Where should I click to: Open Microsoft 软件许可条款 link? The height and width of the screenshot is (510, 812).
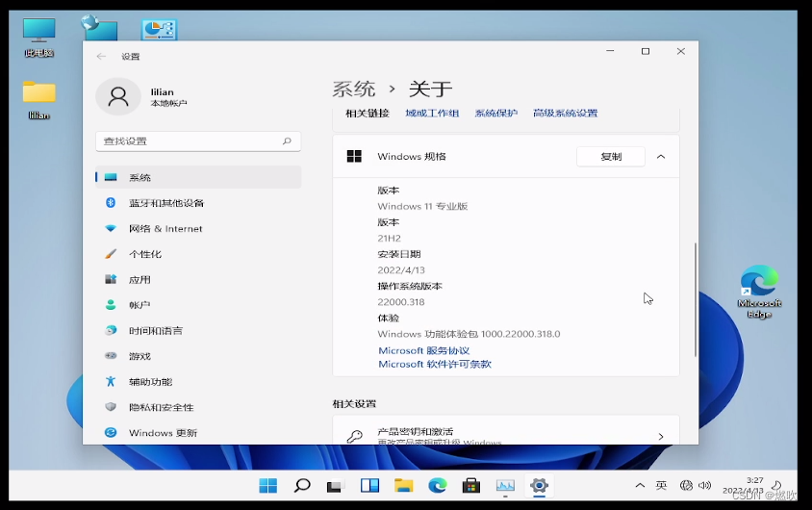pyautogui.click(x=435, y=364)
